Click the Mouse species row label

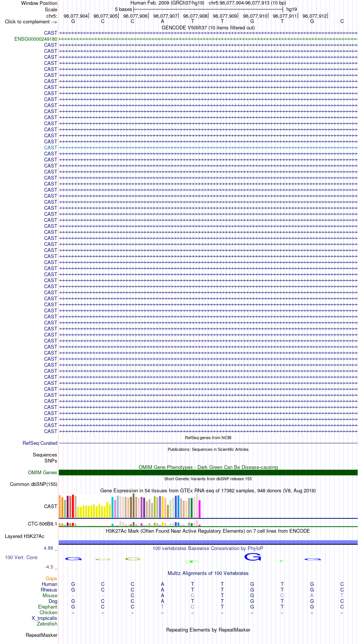point(50,595)
